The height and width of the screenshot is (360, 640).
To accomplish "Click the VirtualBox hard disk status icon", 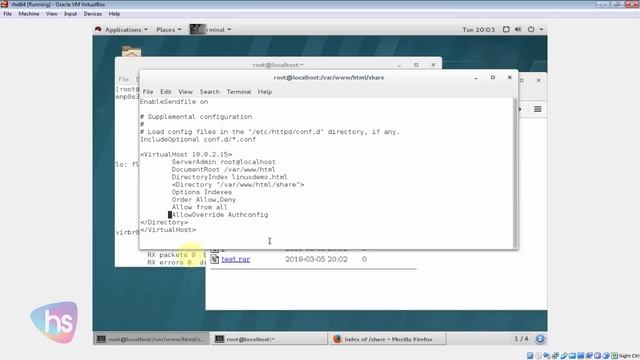I will point(530,356).
